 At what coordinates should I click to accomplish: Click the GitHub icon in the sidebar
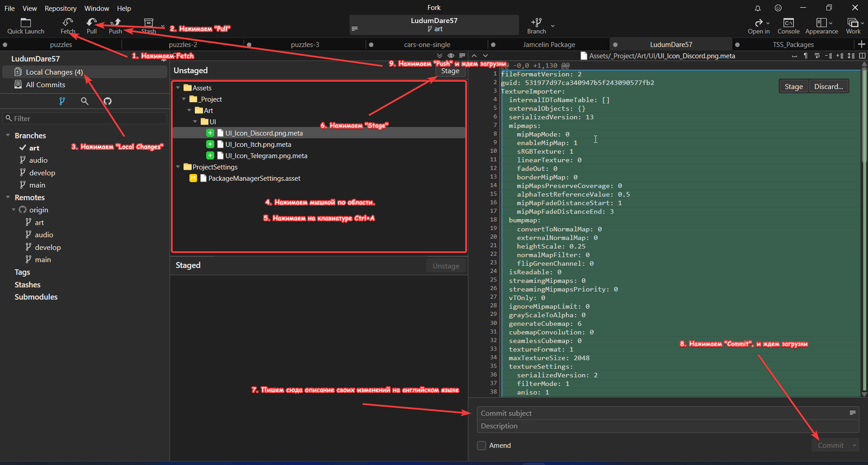108,101
